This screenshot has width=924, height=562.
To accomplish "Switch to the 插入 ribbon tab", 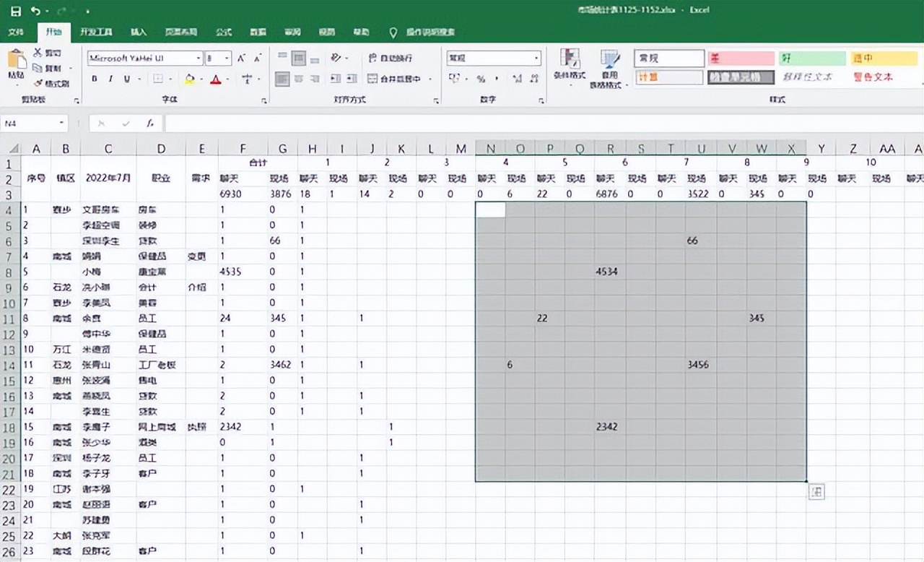I will [139, 33].
